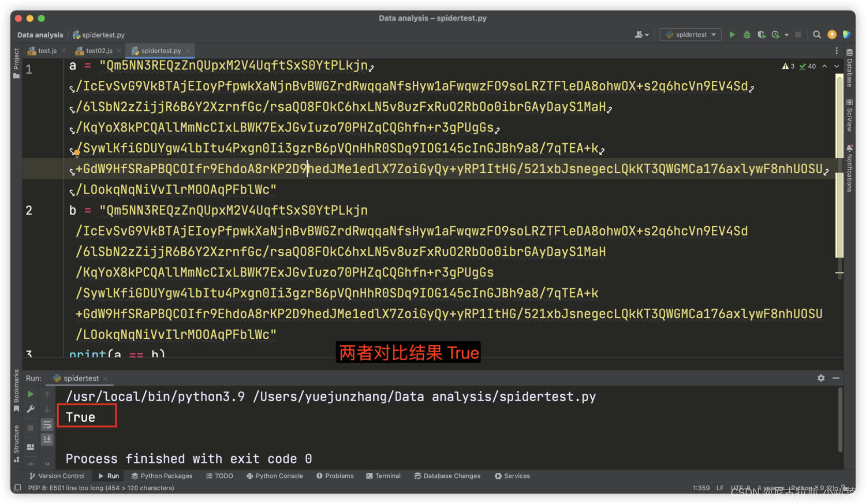Select the spidertest tab in Run panel

click(x=81, y=378)
